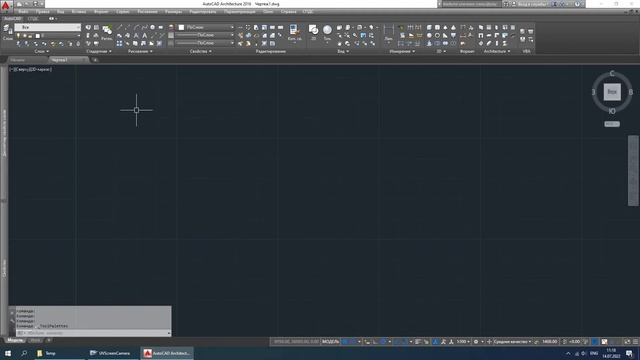Open new drawing tab plus button
The image size is (640, 360).
[95, 60]
